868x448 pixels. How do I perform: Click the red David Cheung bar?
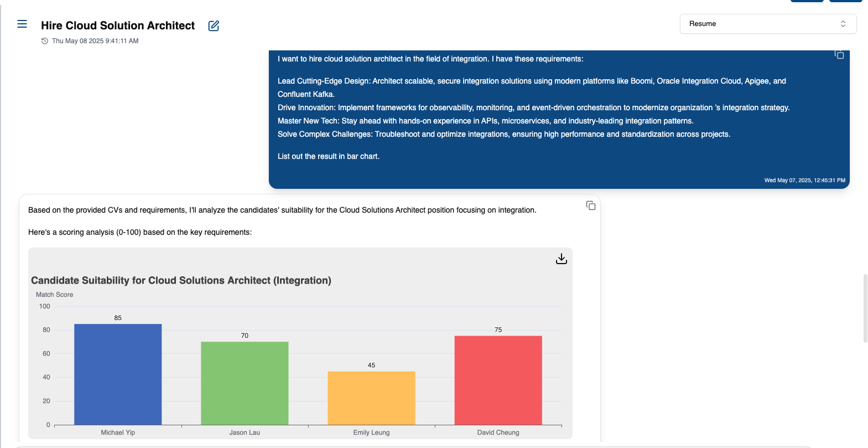tap(498, 380)
